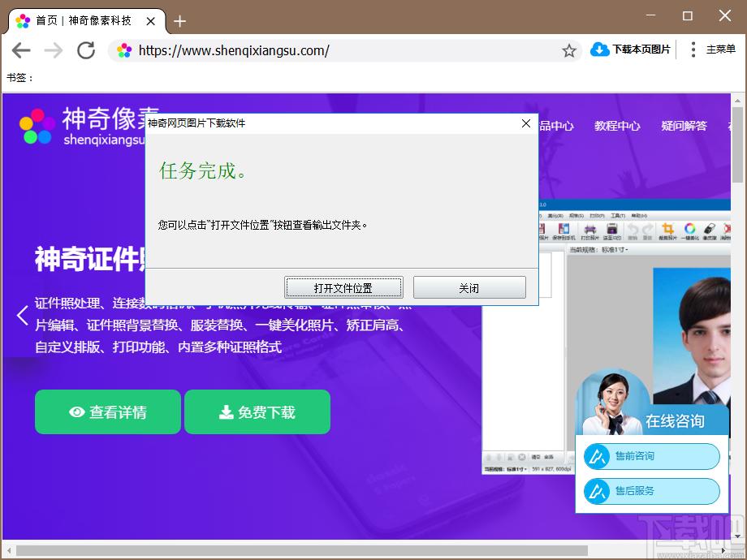Bookmark the page with the star icon
747x560 pixels.
[x=569, y=50]
